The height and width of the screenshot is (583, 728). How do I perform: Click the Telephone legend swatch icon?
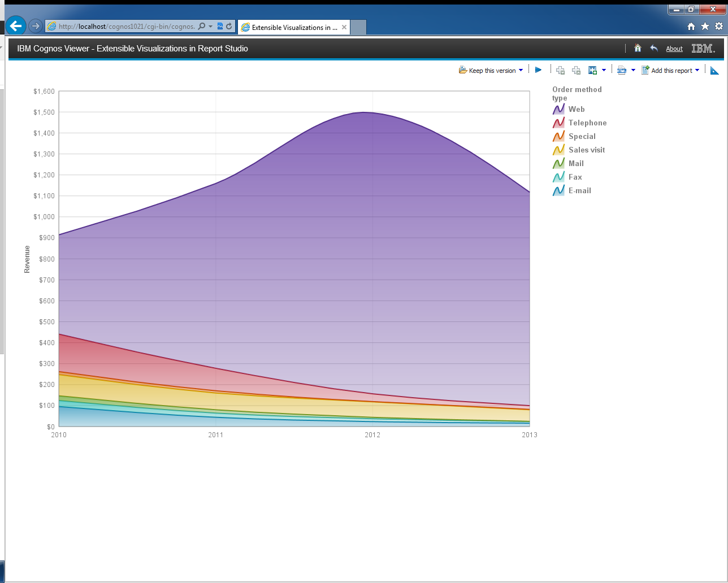(x=558, y=123)
